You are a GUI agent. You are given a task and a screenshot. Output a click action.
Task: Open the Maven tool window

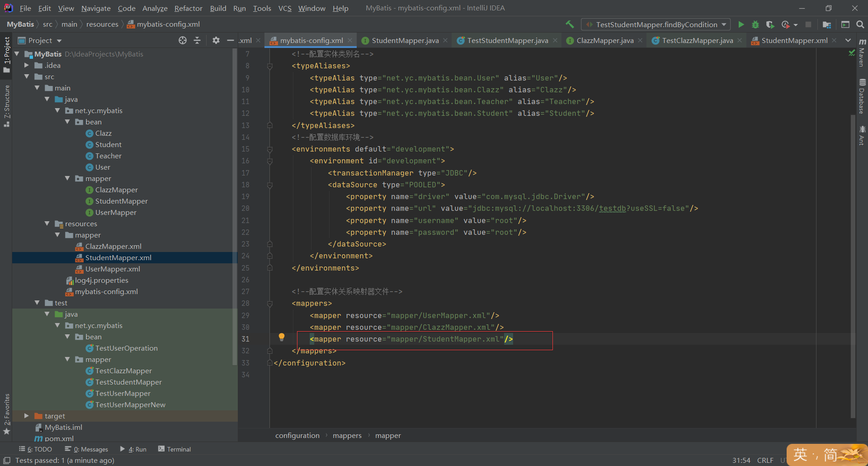tap(862, 53)
